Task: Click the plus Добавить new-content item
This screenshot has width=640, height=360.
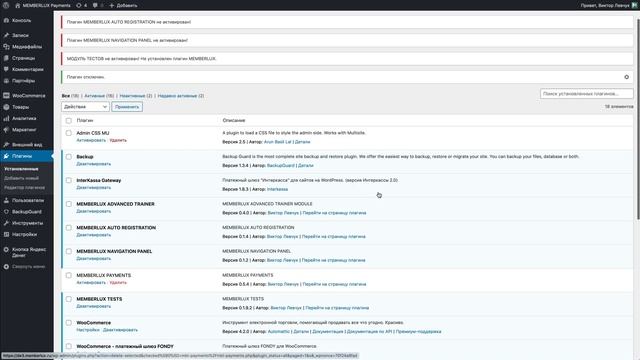Action: pos(123,5)
